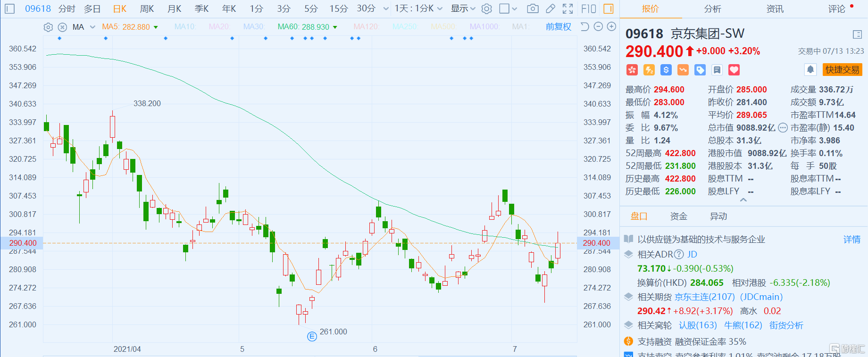Collapse the quote details chevron
This screenshot has width=868, height=357.
(x=743, y=200)
